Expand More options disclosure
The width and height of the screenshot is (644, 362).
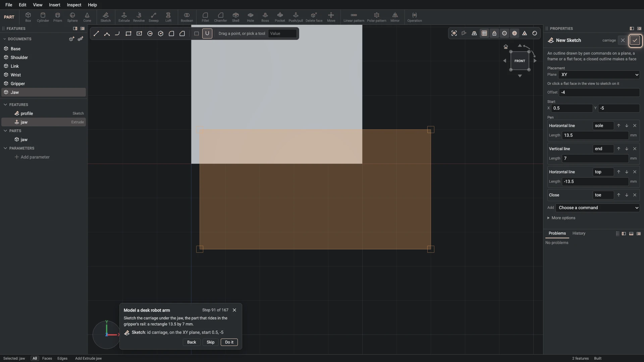point(561,218)
